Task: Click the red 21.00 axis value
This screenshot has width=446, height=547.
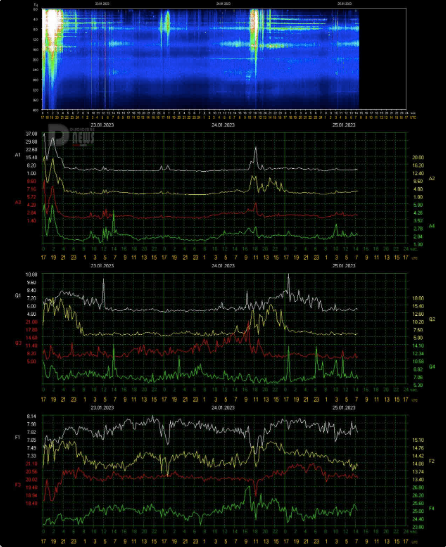Action: click(x=31, y=321)
